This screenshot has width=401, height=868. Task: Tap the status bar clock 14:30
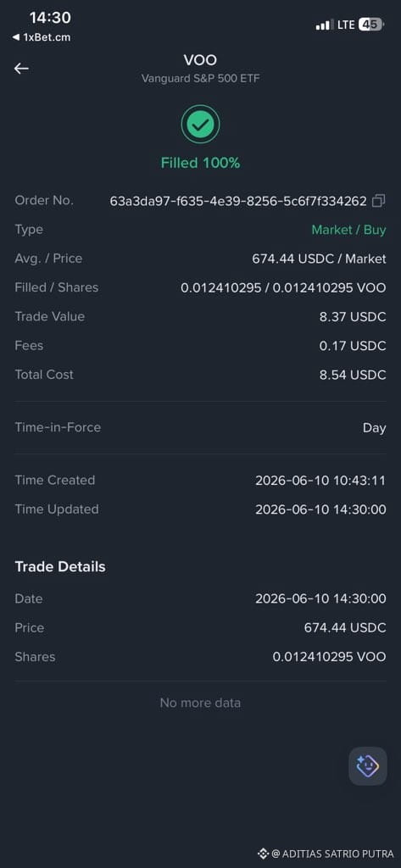pos(50,18)
